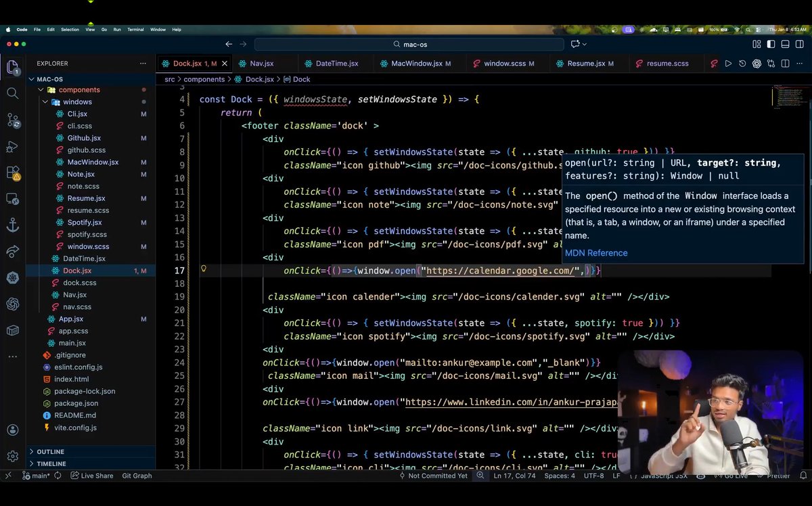The image size is (812, 506).
Task: Click the Run play icon in editor toolbar
Action: pos(728,64)
